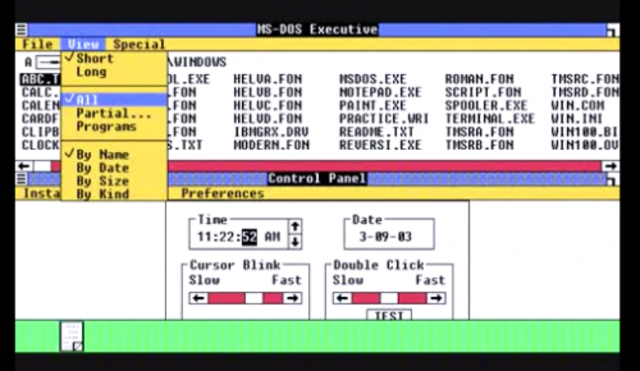Choose Partial... in View menu
Screen dimensions: 640x371
[114, 113]
